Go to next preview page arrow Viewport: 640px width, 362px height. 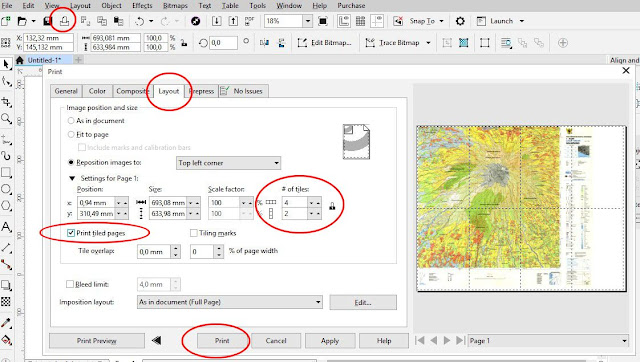click(447, 340)
